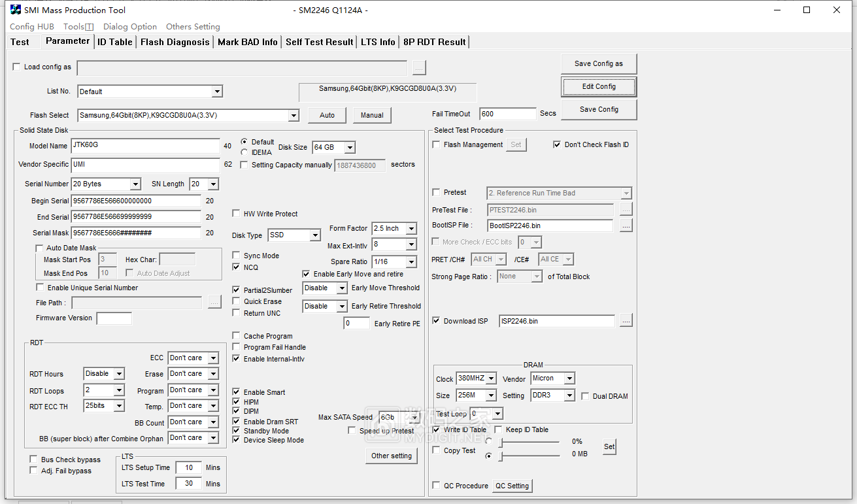857x504 pixels.
Task: Select IDEMA disk size radio
Action: (244, 152)
